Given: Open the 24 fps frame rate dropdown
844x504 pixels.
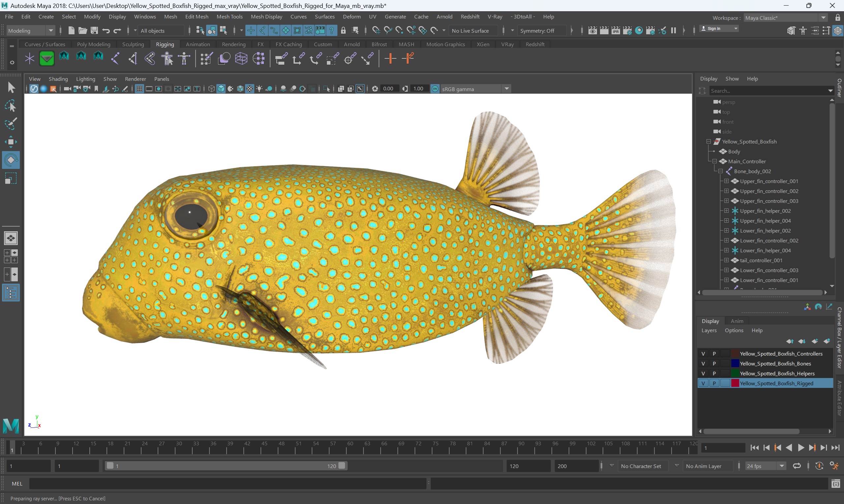Looking at the screenshot, I should point(765,466).
